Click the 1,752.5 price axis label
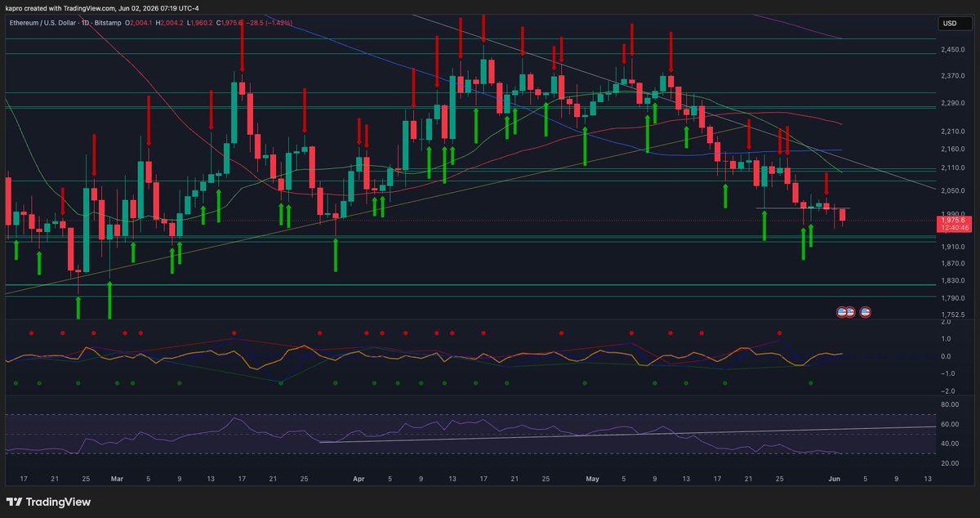Image resolution: width=980 pixels, height=518 pixels. click(x=954, y=315)
